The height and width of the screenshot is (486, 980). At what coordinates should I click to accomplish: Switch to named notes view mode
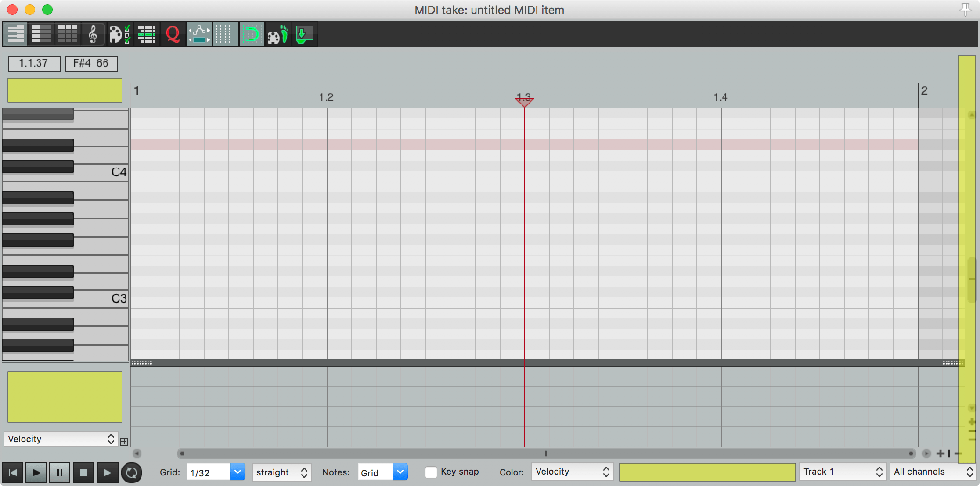click(41, 34)
